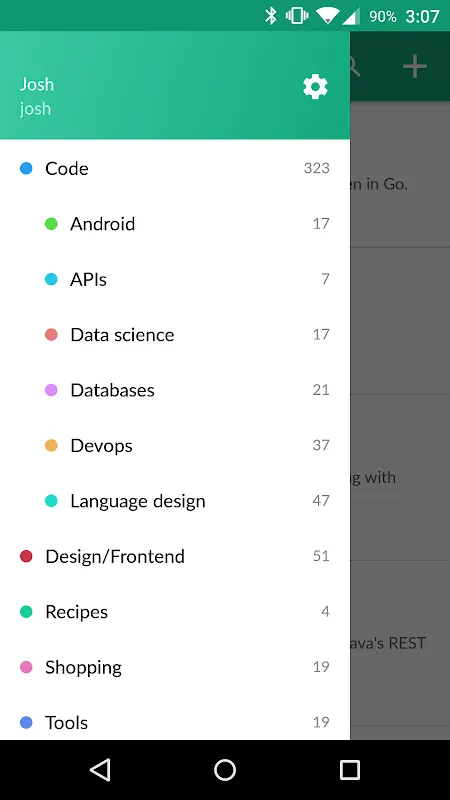Tap the plus icon to add
Viewport: 450px width, 800px height.
click(x=415, y=66)
